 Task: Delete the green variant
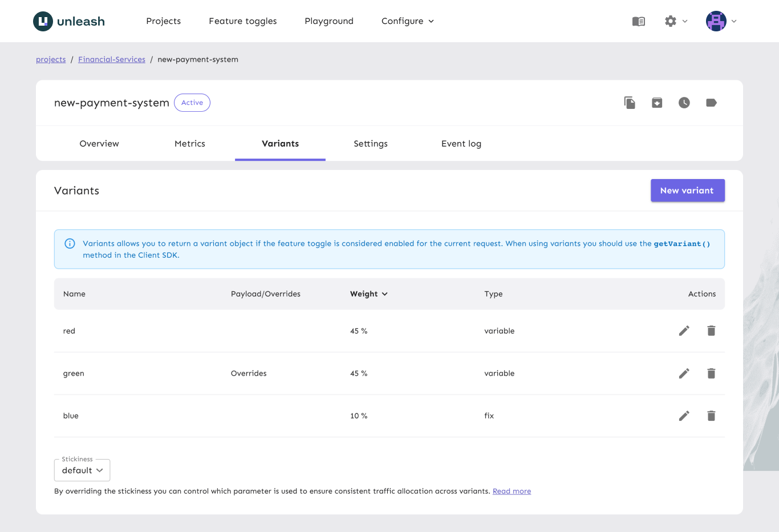pyautogui.click(x=711, y=373)
